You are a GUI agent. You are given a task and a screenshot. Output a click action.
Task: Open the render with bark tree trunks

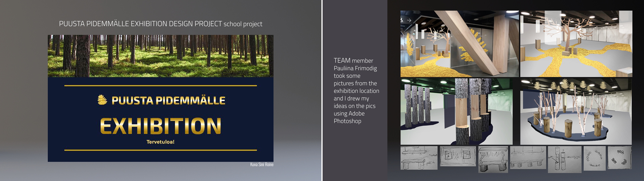tap(456, 111)
